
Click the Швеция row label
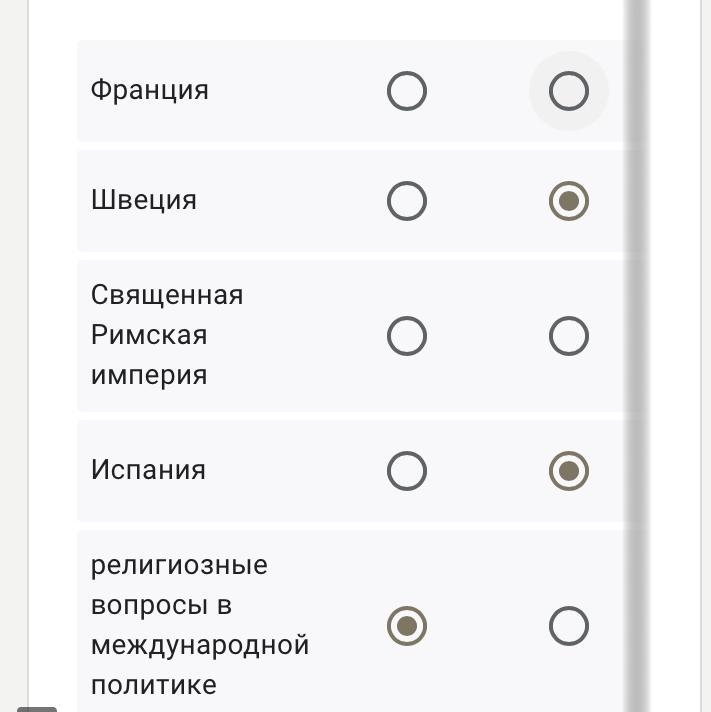pyautogui.click(x=144, y=200)
